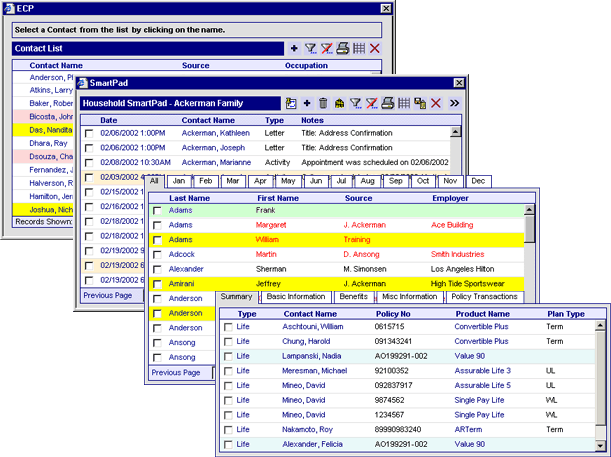Switch to the Basic Information tab
The height and width of the screenshot is (457, 611).
point(295,297)
